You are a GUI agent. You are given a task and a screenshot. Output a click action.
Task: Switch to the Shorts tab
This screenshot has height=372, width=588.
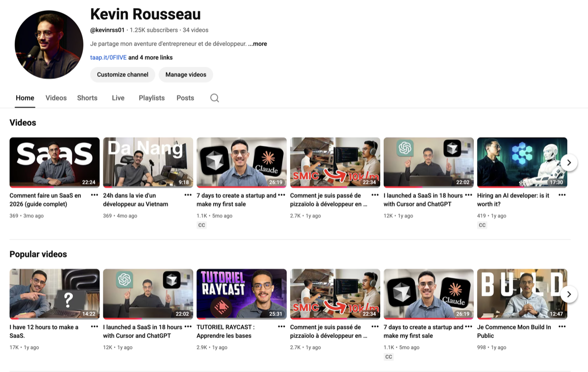click(x=87, y=98)
